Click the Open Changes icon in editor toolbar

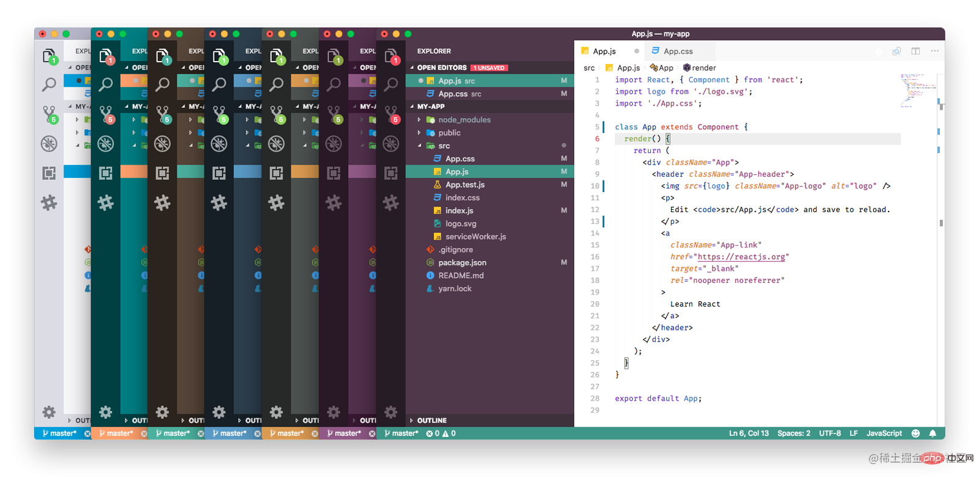click(x=897, y=51)
